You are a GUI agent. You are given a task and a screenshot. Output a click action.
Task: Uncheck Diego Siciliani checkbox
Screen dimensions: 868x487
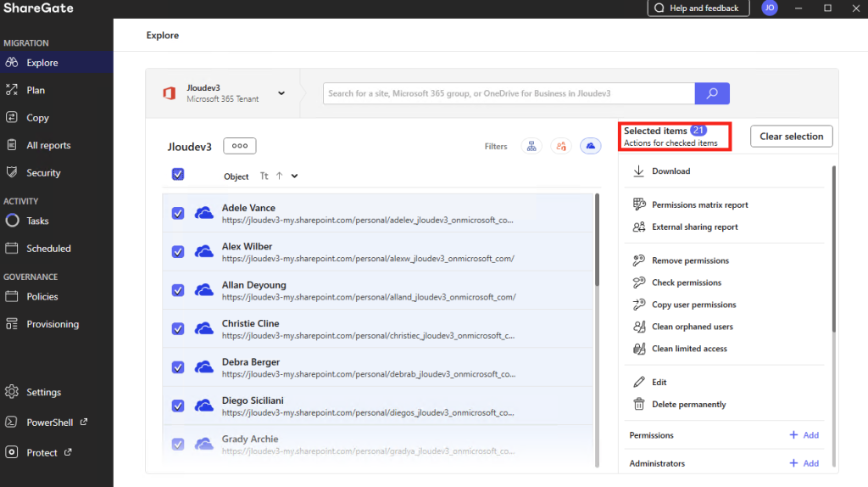click(x=178, y=406)
